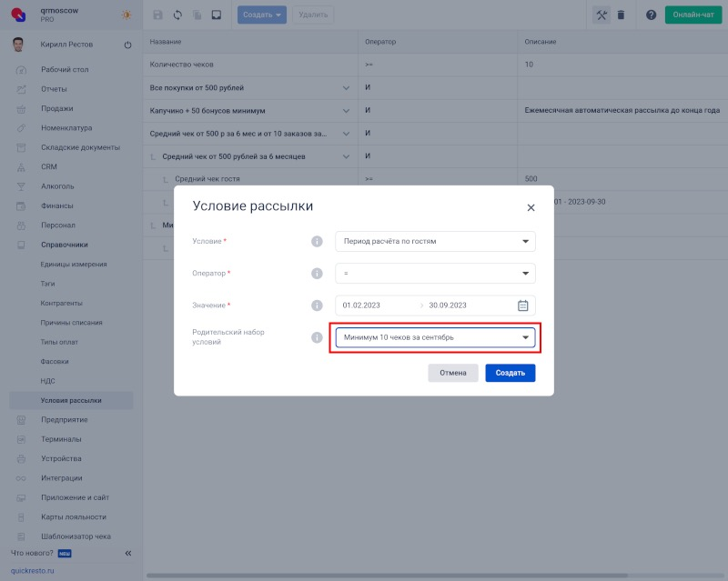This screenshot has width=728, height=581.
Task: Click the Удалить button
Action: point(313,15)
